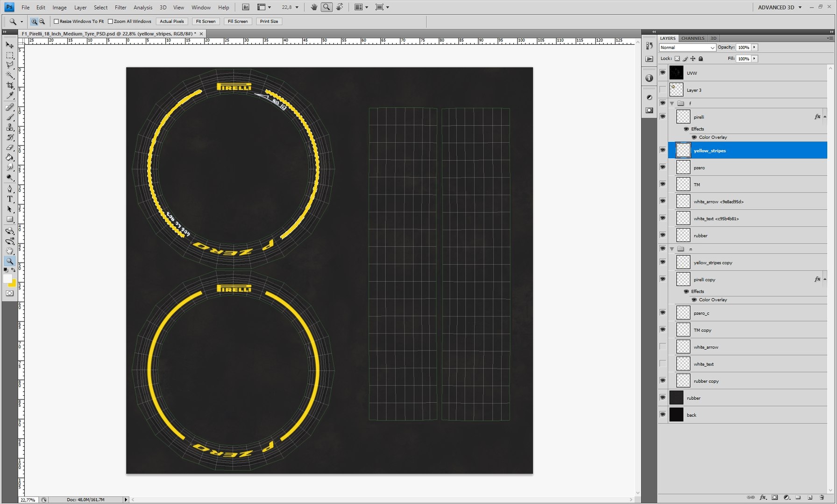Select the Crop tool
837x504 pixels.
click(x=9, y=85)
